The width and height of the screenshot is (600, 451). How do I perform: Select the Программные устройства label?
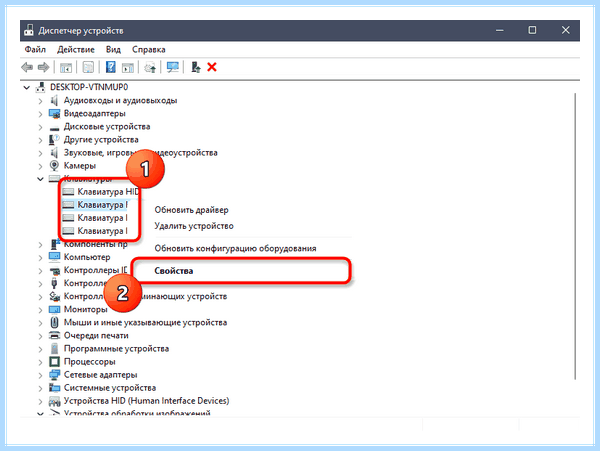(116, 348)
